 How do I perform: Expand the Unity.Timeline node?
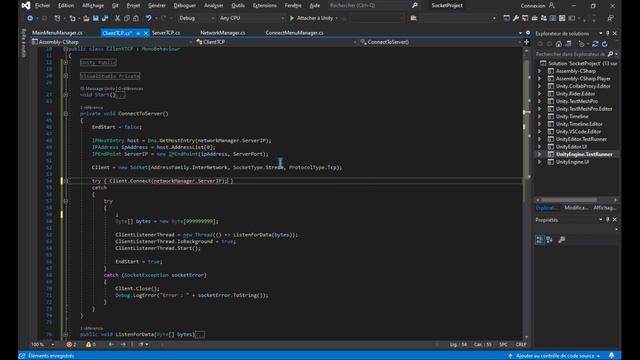coord(540,116)
